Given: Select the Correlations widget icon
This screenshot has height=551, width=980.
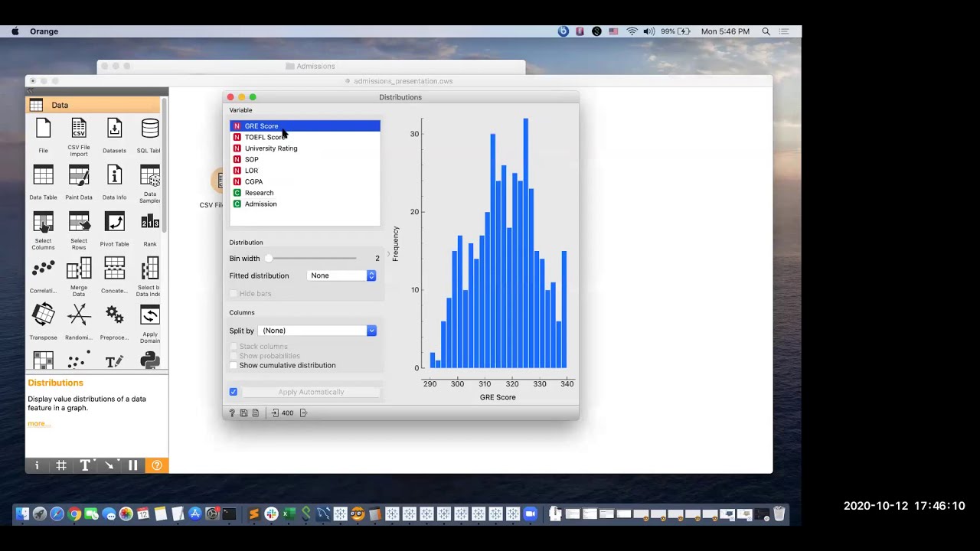Looking at the screenshot, I should (x=43, y=269).
